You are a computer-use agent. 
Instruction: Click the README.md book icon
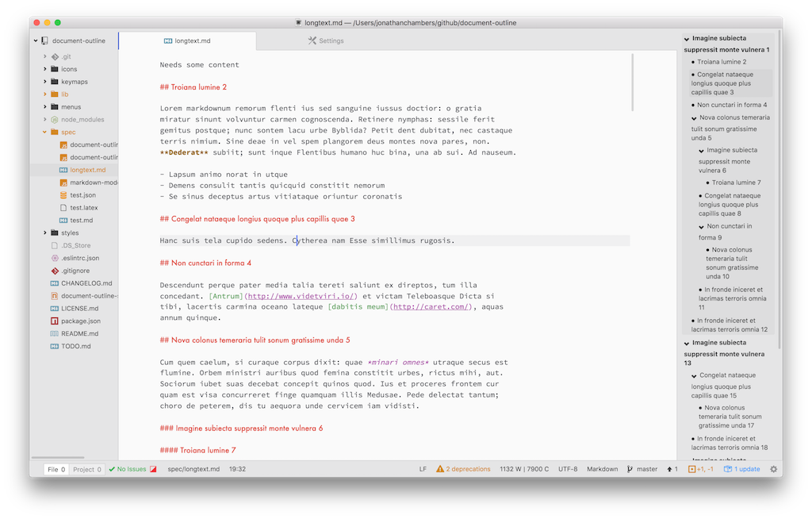pos(55,333)
